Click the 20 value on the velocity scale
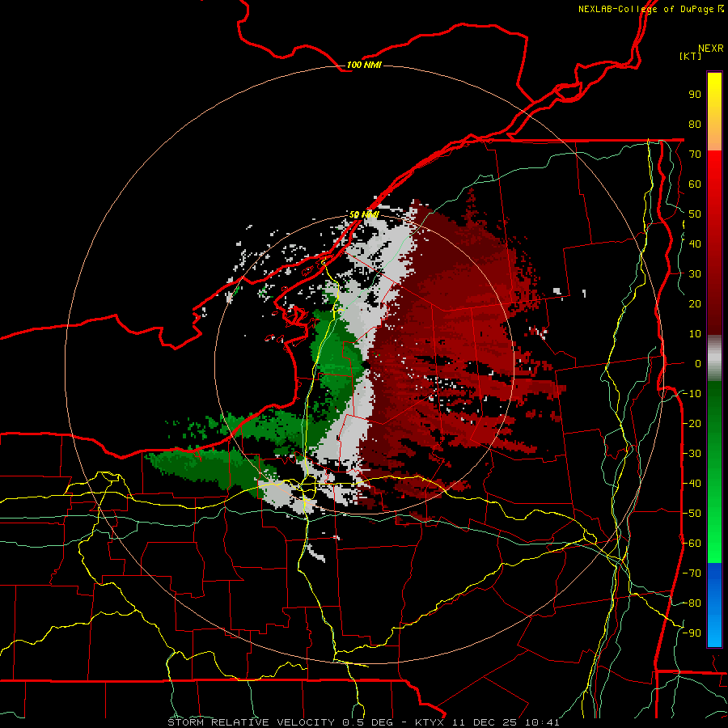Image resolution: width=728 pixels, height=728 pixels. point(695,303)
